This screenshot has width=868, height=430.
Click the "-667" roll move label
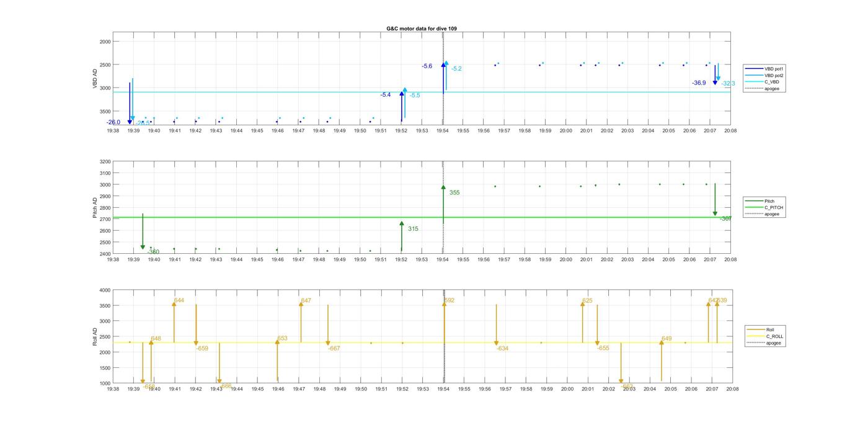point(334,349)
